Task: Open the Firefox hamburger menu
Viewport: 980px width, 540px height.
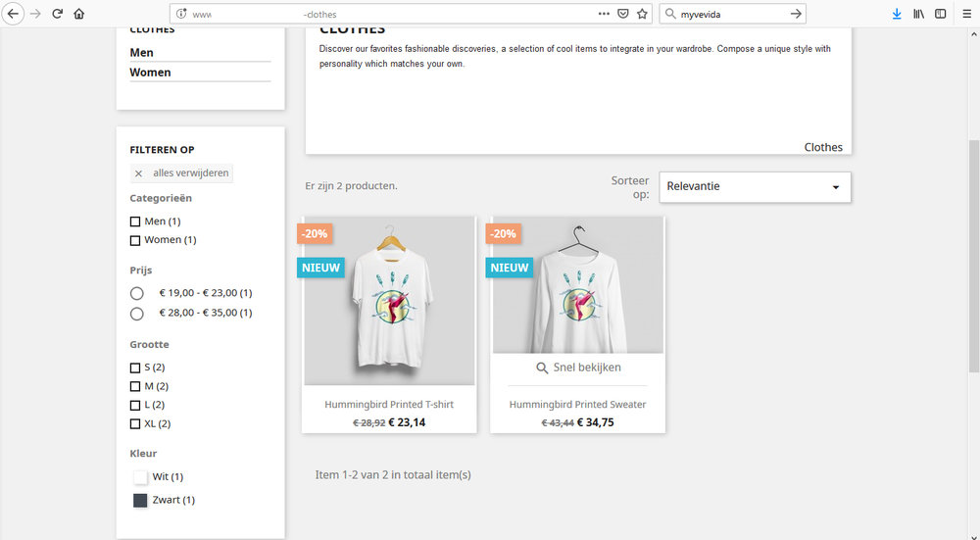Action: (967, 14)
